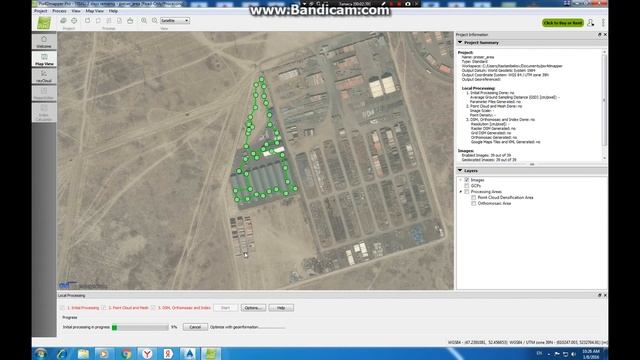The image size is (640, 360).
Task: Click the Image Properties Editor toolbar icon
Action: pos(63,20)
